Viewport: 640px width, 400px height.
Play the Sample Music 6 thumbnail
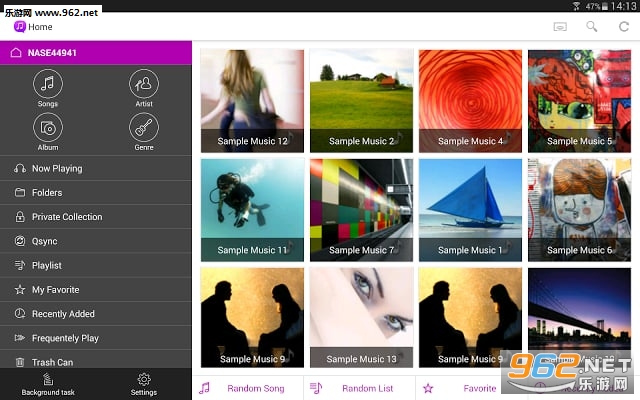579,210
